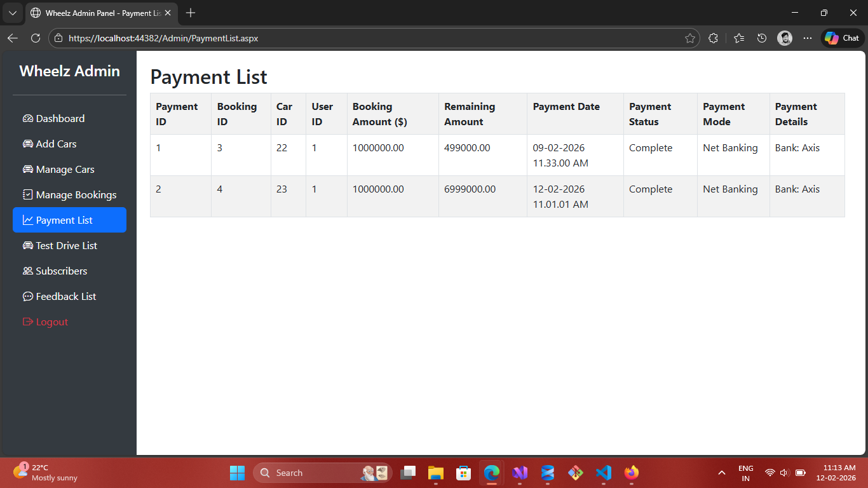Add this page to favorites star icon

690,38
